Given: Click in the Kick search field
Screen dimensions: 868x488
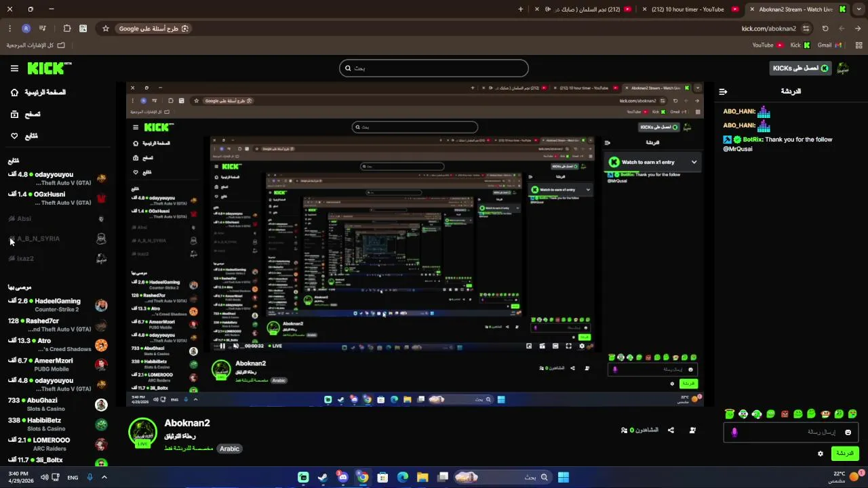Looking at the screenshot, I should click(434, 68).
